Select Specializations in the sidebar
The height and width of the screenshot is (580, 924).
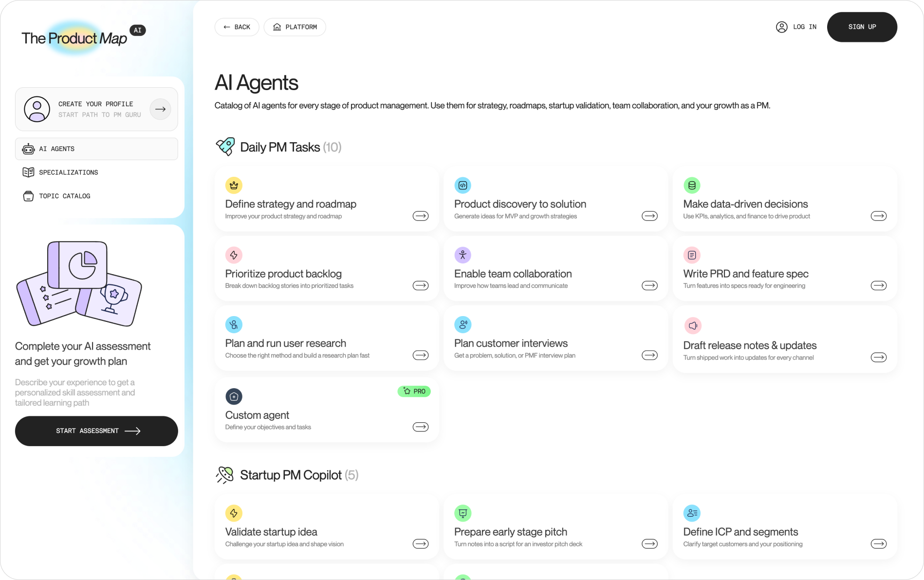point(96,172)
